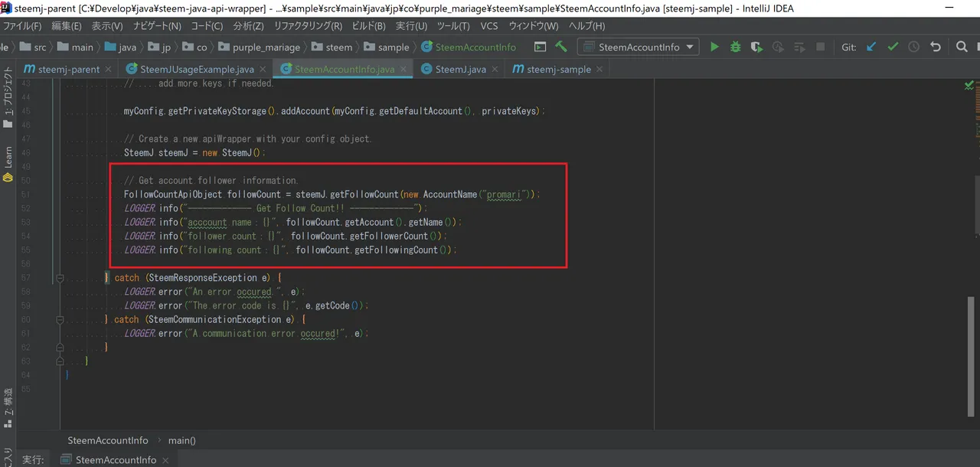Run with Coverage using the shield icon

(x=756, y=47)
